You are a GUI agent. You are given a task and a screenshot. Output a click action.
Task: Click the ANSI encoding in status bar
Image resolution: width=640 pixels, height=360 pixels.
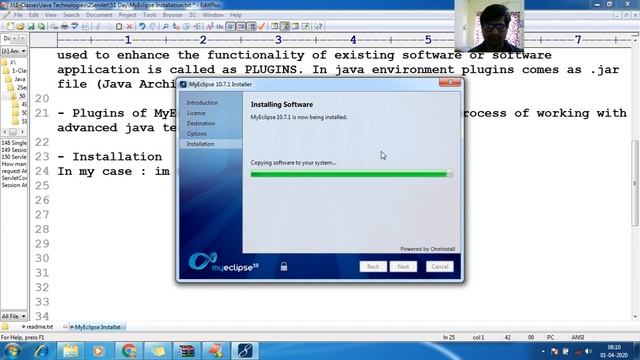click(x=578, y=338)
